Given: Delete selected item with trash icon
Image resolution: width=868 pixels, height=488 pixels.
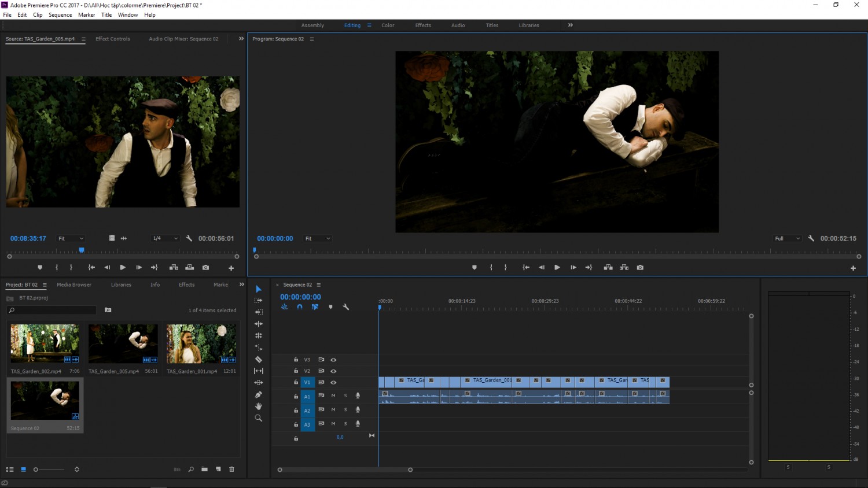Looking at the screenshot, I should point(232,469).
